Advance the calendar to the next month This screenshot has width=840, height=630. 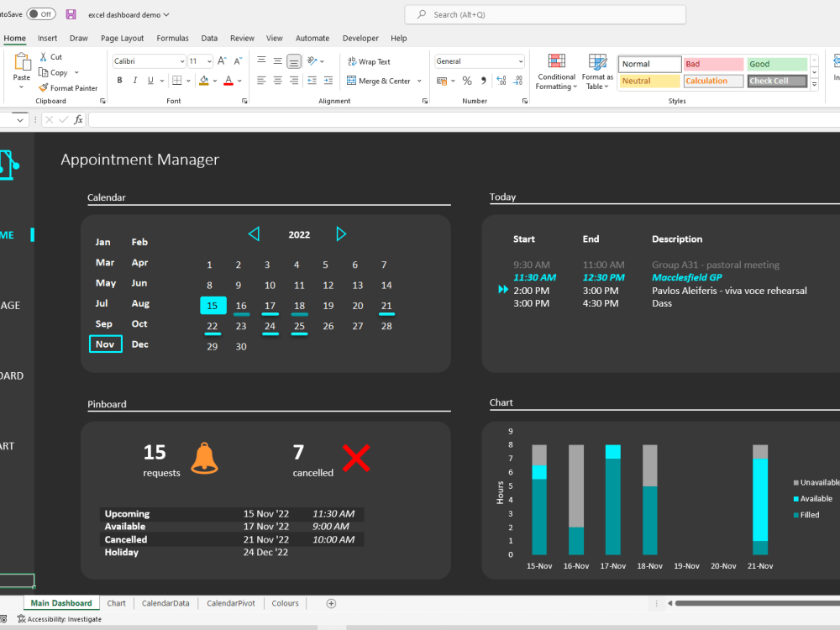(341, 234)
